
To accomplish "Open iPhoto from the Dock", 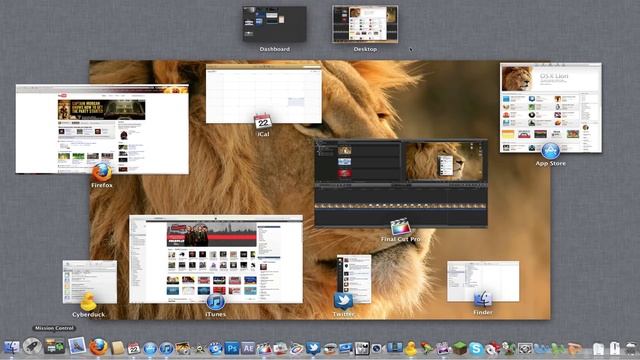I will [x=183, y=348].
